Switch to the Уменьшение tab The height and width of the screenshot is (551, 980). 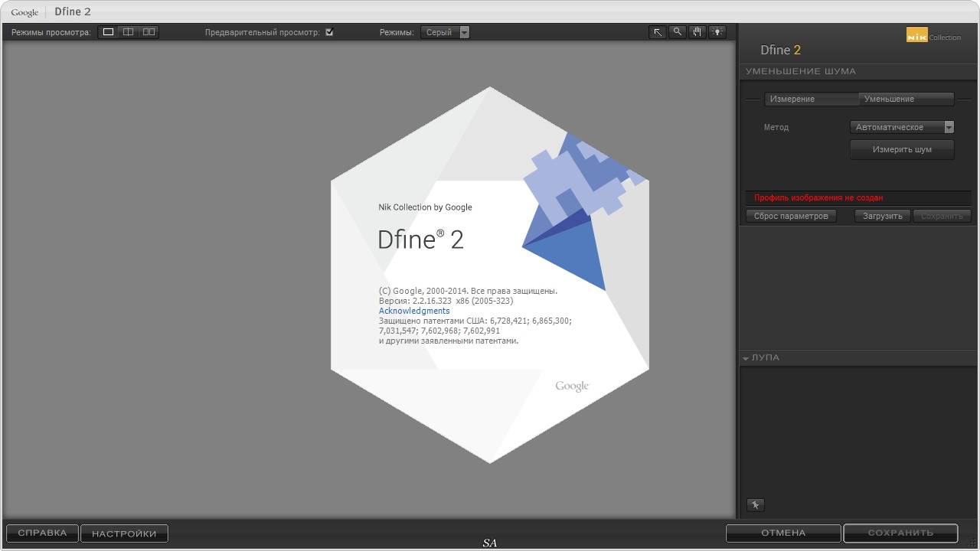tap(906, 99)
